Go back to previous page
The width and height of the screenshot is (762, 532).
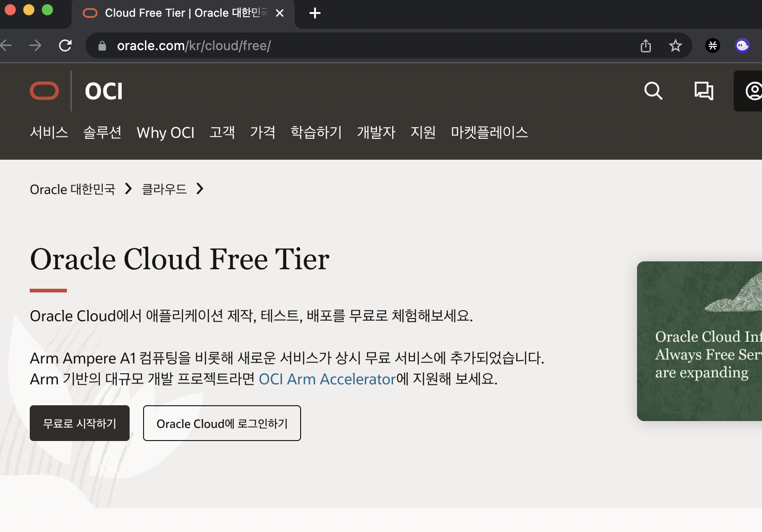point(6,45)
